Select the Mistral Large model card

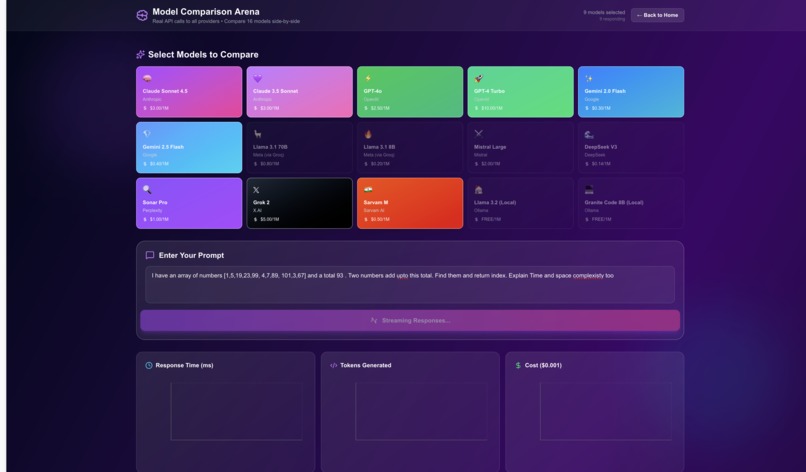[x=520, y=148]
